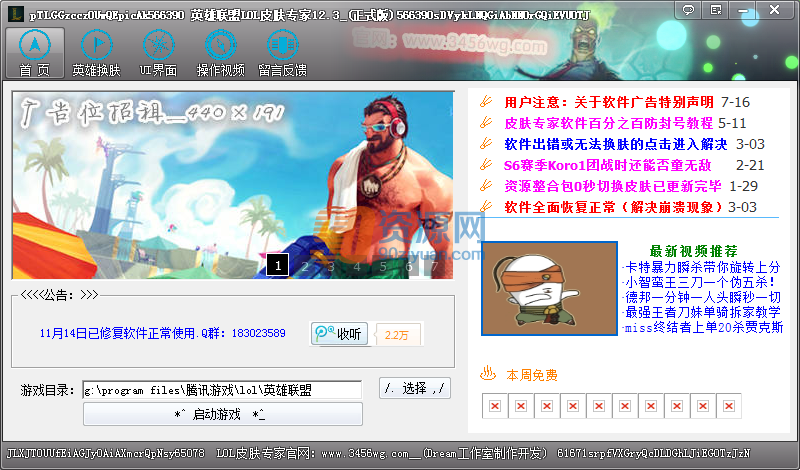Click the 最新视频推荐 heading
800x470 pixels.
pos(693,251)
